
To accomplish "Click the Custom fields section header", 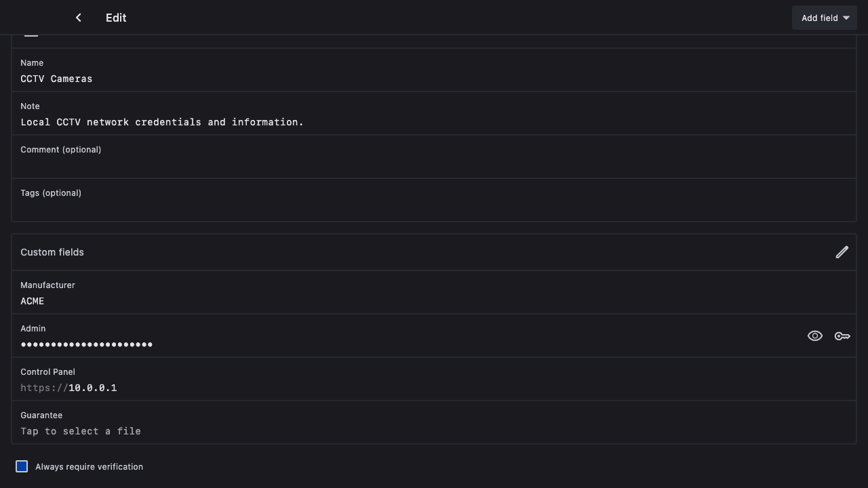I will point(52,252).
